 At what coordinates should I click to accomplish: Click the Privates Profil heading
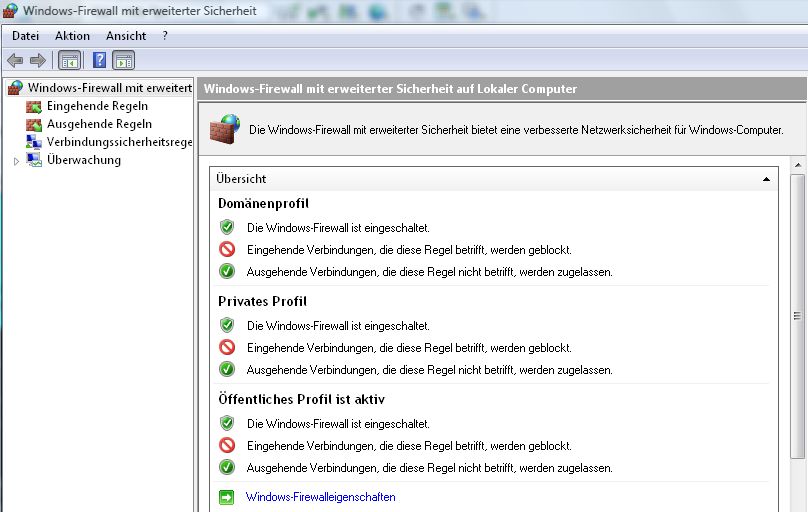click(262, 301)
